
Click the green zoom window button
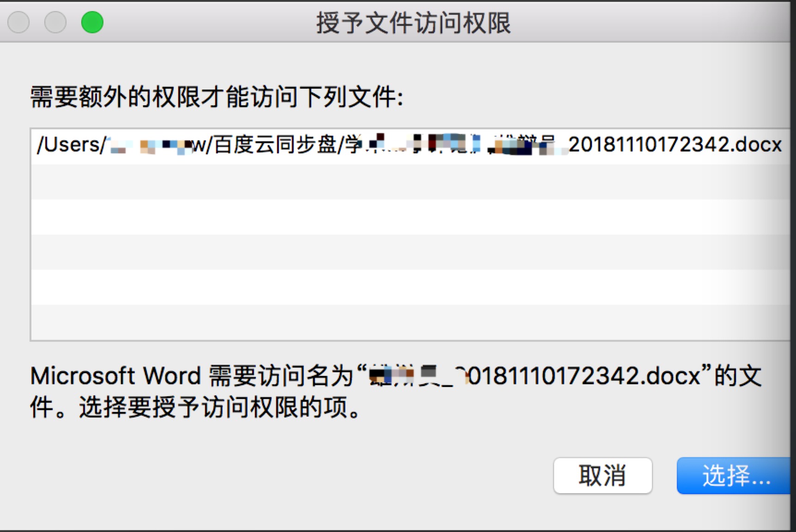click(x=92, y=22)
